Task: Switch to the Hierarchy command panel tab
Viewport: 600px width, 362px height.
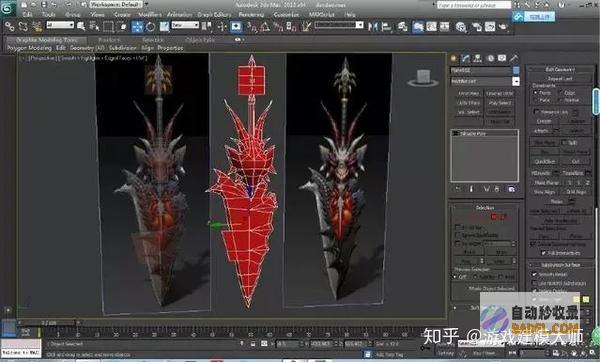Action: click(478, 58)
